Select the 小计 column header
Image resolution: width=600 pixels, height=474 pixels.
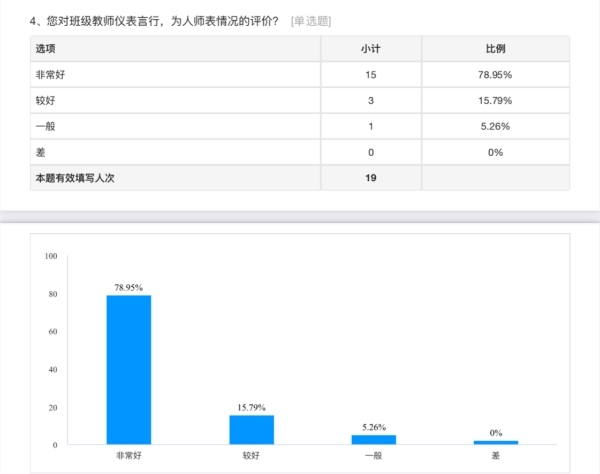370,48
